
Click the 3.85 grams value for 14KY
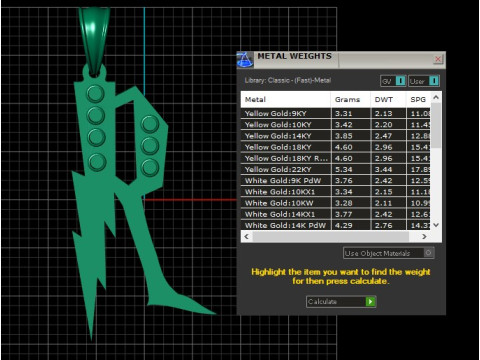[x=344, y=136]
